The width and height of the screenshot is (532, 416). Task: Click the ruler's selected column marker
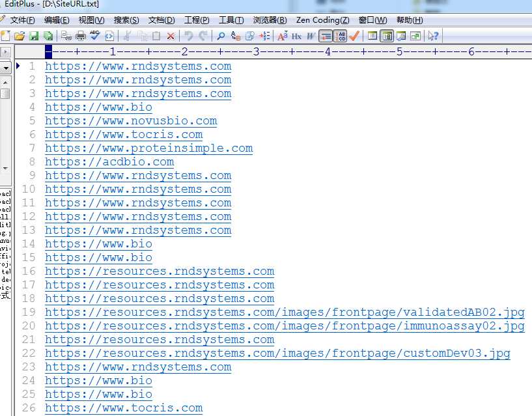[x=49, y=52]
